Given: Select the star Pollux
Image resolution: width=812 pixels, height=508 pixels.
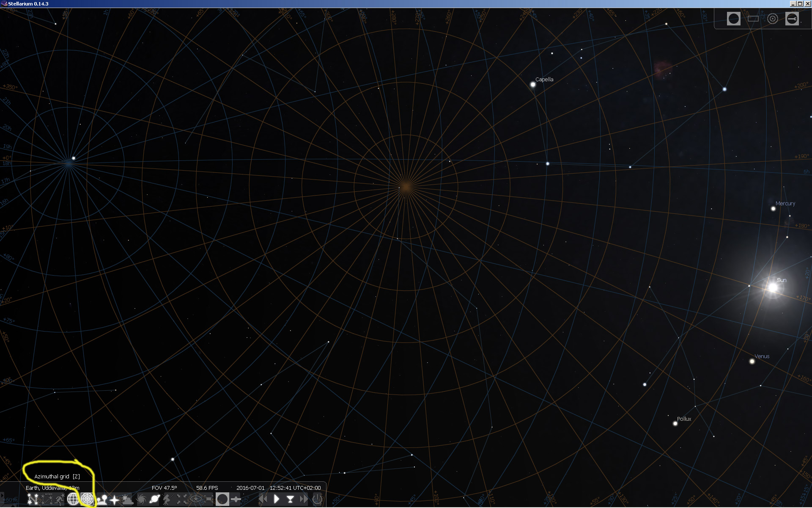Looking at the screenshot, I should 675,423.
